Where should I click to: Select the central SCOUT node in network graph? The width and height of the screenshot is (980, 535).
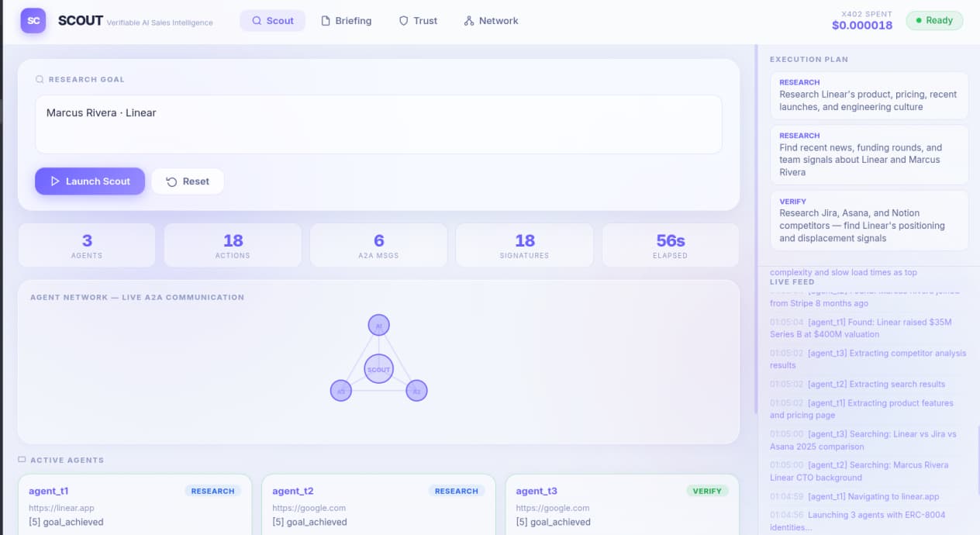pyautogui.click(x=379, y=369)
